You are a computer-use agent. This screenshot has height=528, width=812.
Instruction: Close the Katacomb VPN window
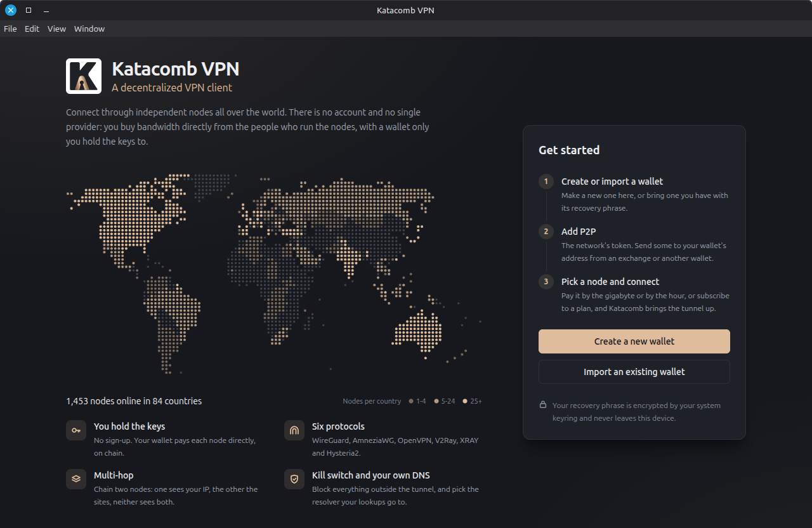(10, 10)
